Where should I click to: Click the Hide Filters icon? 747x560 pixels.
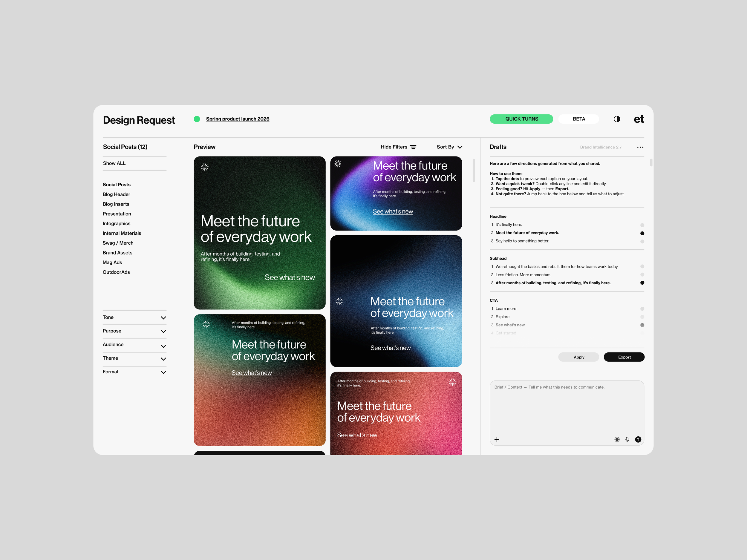click(x=413, y=147)
